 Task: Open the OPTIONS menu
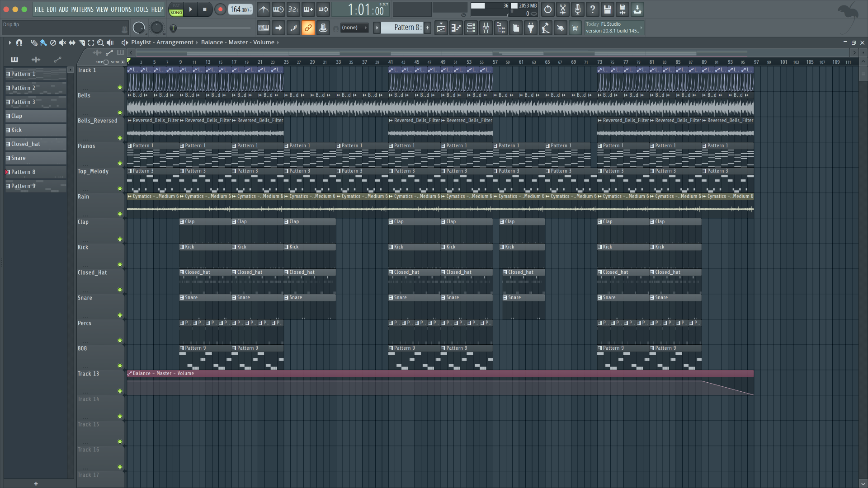[121, 9]
